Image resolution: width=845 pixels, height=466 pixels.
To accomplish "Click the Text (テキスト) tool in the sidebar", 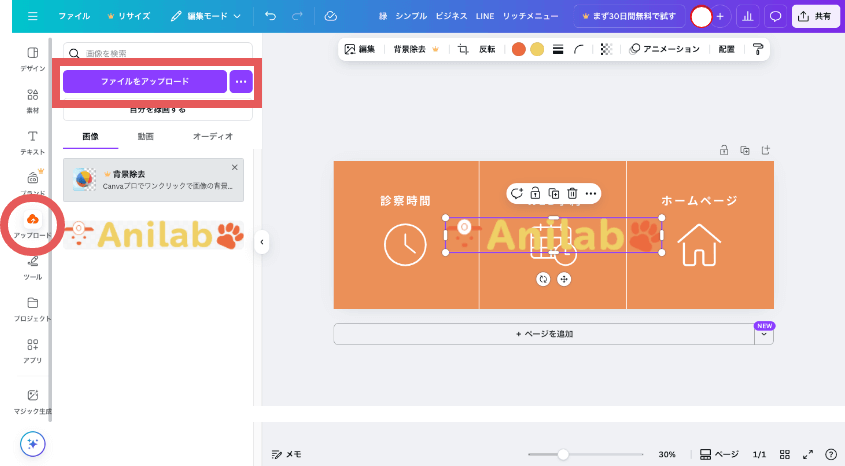I will point(32,142).
